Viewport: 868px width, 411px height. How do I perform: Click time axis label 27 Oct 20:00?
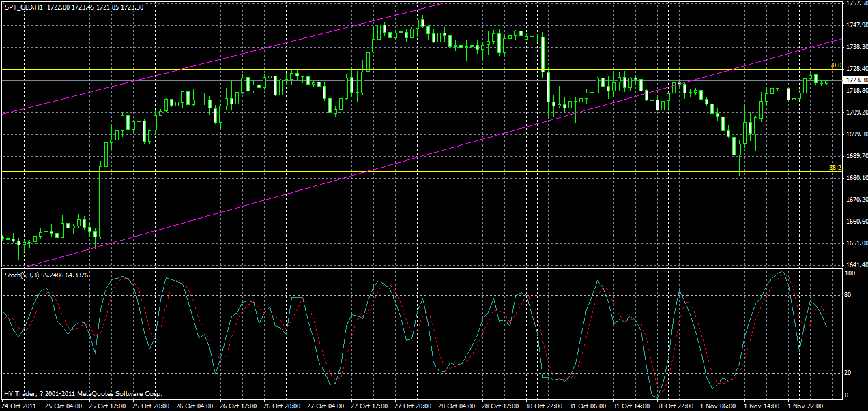coord(414,406)
